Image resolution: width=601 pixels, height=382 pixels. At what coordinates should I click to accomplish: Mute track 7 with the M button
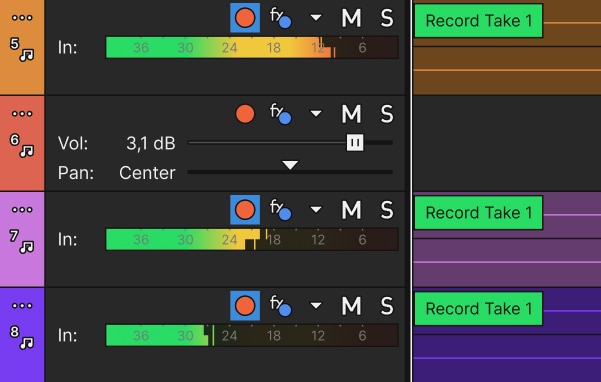pos(351,210)
